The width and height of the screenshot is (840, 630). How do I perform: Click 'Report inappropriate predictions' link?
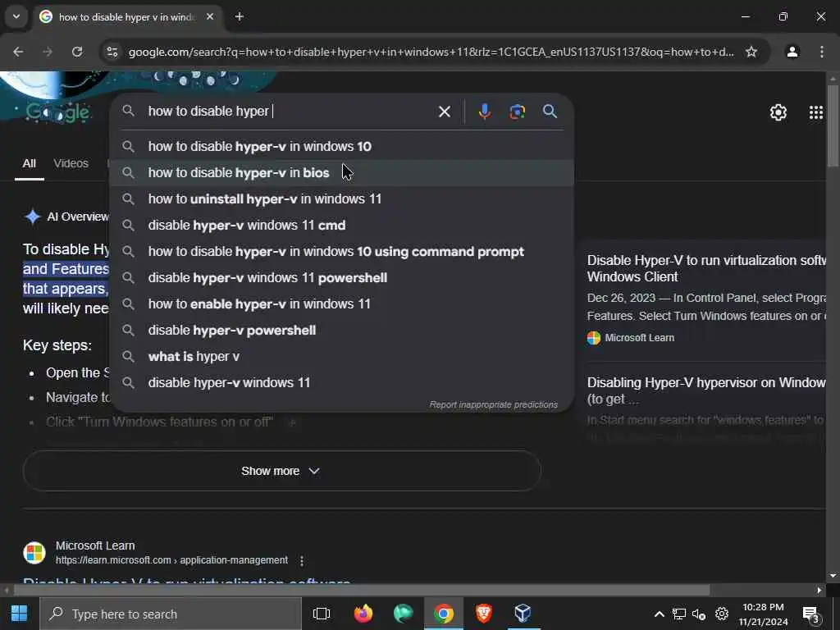(x=493, y=404)
